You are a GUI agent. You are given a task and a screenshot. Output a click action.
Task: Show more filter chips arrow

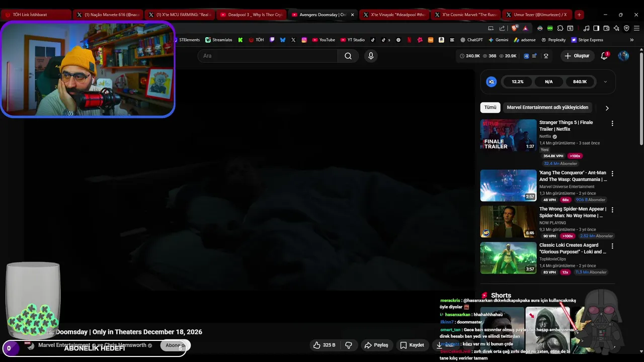607,108
